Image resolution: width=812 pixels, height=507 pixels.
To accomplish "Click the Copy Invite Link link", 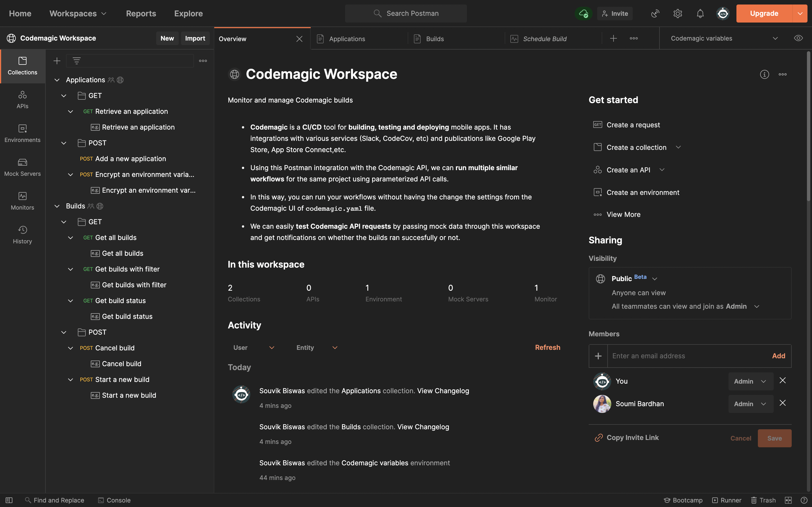I will point(632,438).
